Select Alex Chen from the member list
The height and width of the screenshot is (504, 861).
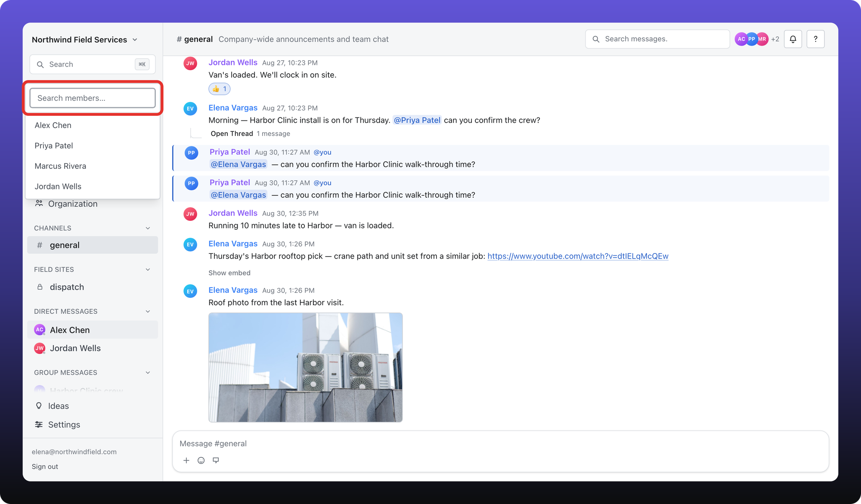93,125
